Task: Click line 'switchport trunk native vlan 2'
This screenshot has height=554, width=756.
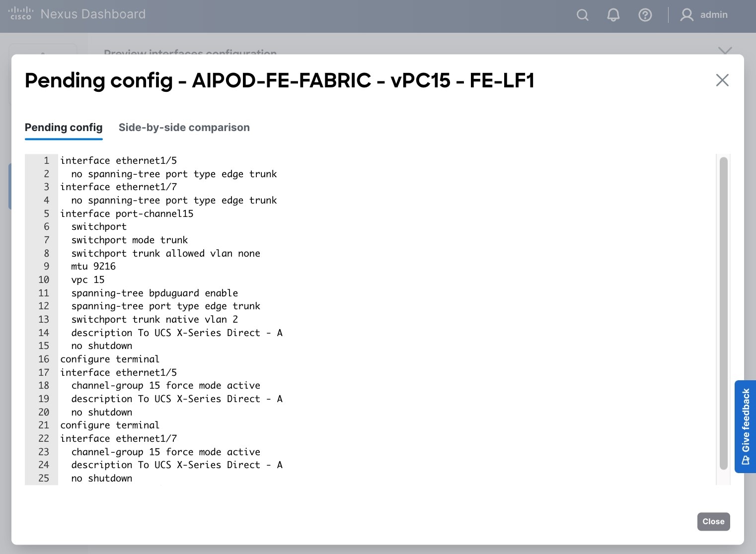Action: coord(154,320)
